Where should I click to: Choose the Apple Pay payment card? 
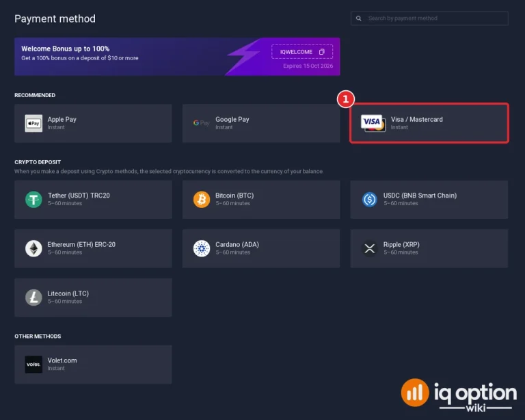(x=93, y=123)
